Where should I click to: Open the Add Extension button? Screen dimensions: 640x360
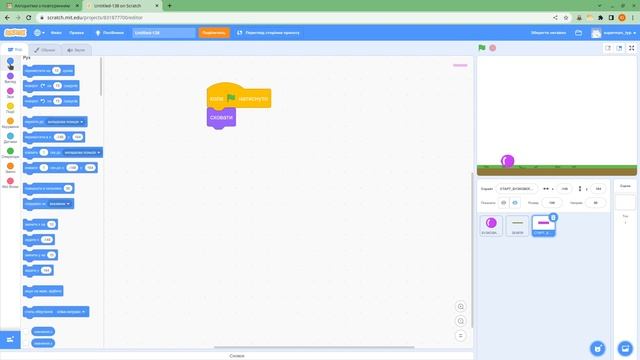(10, 340)
